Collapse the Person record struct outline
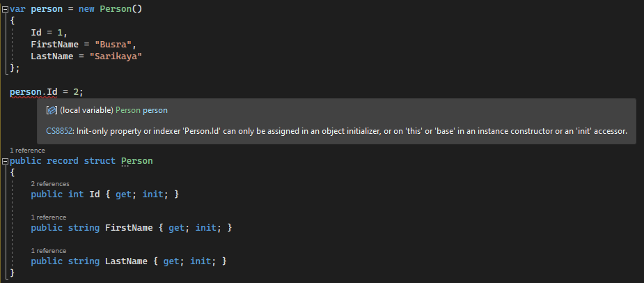644x283 pixels. [x=5, y=161]
